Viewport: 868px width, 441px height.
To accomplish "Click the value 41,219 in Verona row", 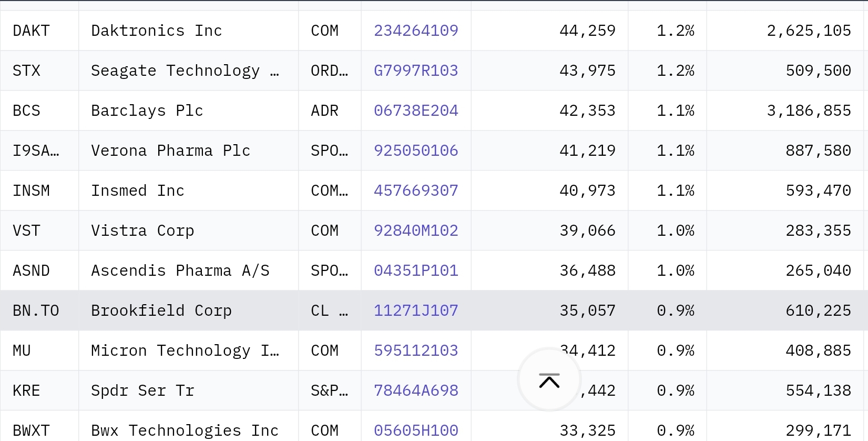I will point(587,151).
